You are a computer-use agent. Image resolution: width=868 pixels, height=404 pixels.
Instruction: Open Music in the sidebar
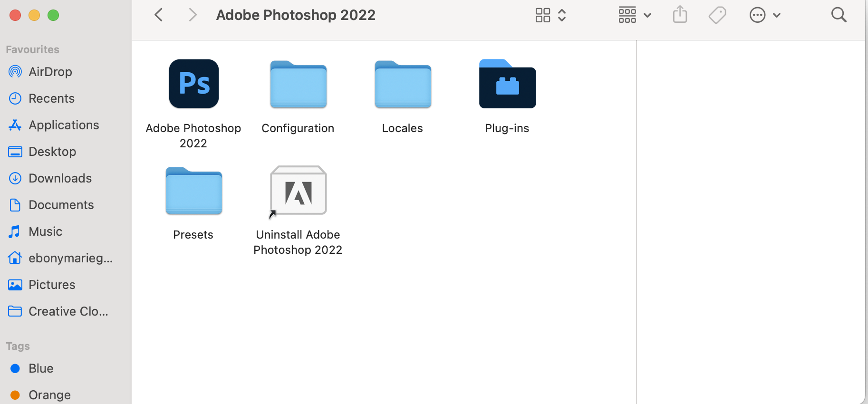click(66, 231)
